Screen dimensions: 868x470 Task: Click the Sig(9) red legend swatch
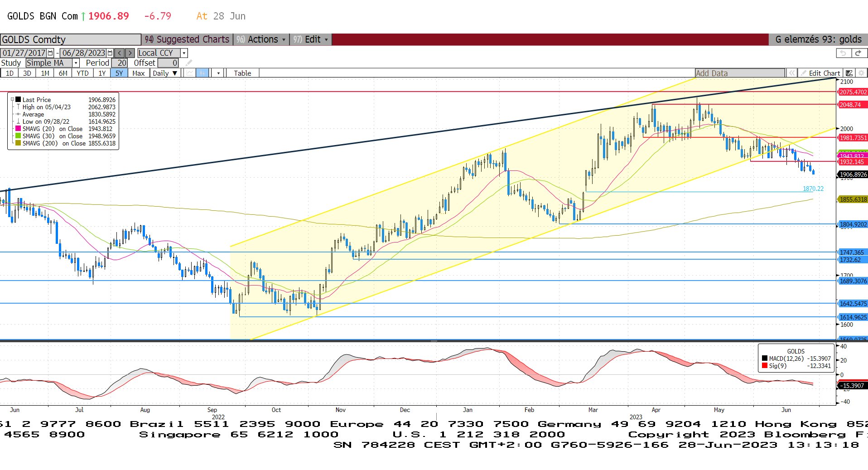pos(765,366)
